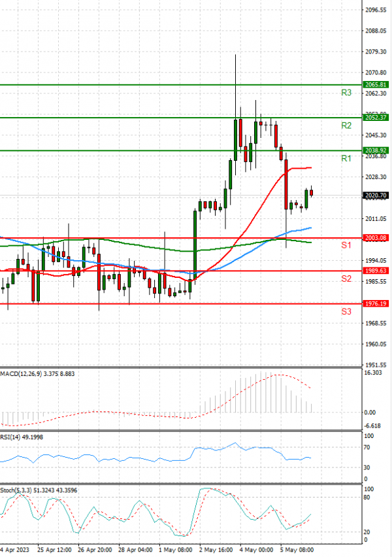Click the 28 Apr 04:00 time axis label
Image resolution: width=392 pixels, height=557 pixels.
click(135, 550)
